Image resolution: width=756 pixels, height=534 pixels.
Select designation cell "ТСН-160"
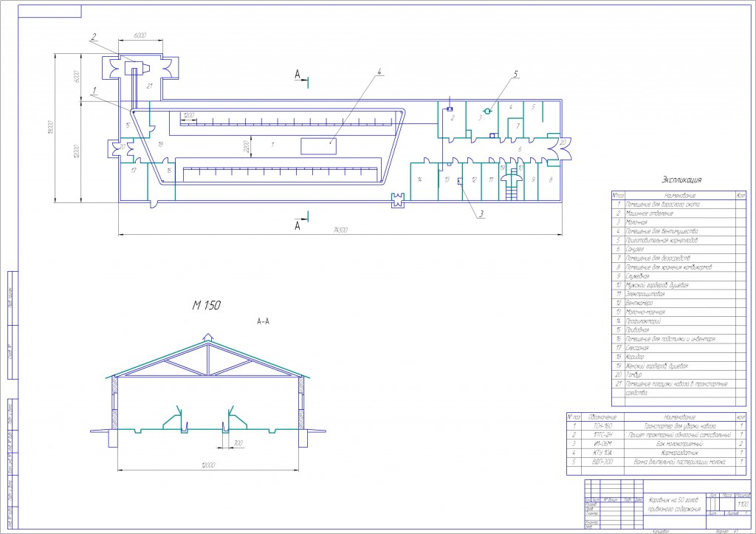click(x=602, y=426)
